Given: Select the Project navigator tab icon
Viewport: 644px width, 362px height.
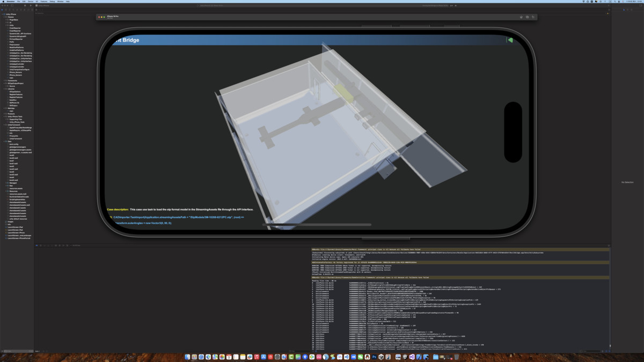Looking at the screenshot, I should (x=2, y=10).
